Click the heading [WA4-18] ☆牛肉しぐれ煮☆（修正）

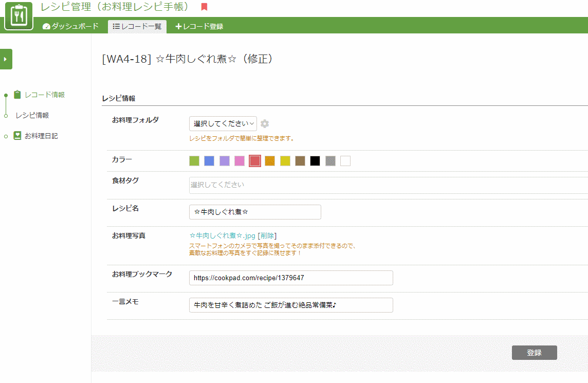tap(189, 59)
